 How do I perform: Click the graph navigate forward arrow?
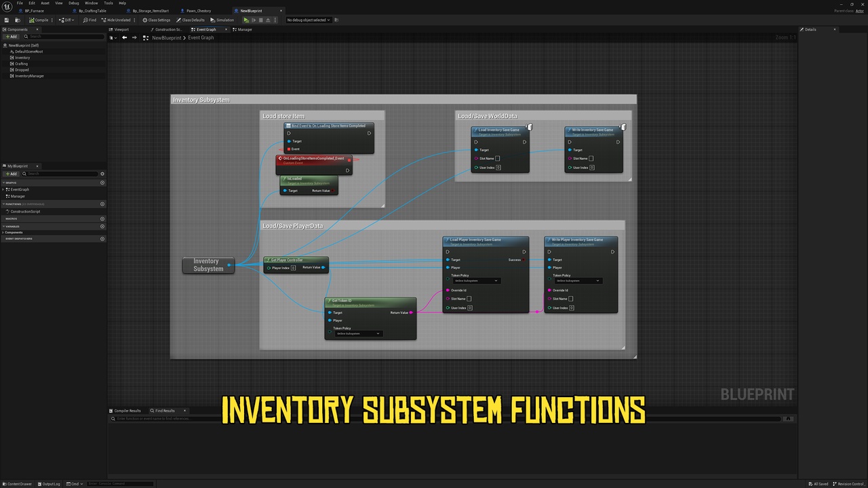pyautogui.click(x=134, y=38)
